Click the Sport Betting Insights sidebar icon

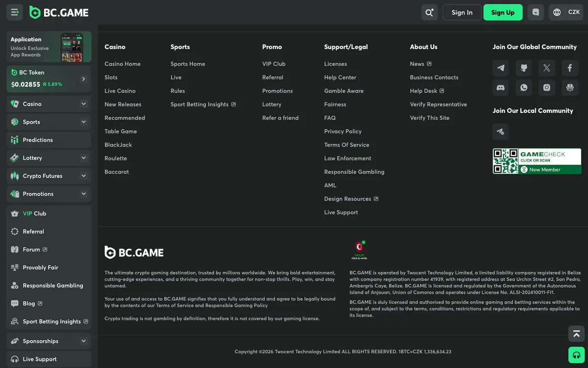click(15, 321)
